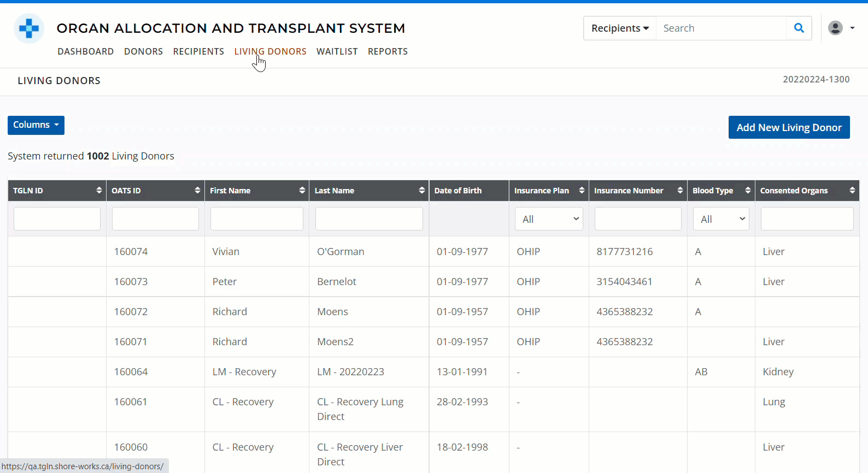Image resolution: width=868 pixels, height=473 pixels.
Task: Sort table by Insurance Number column
Action: [x=680, y=191]
